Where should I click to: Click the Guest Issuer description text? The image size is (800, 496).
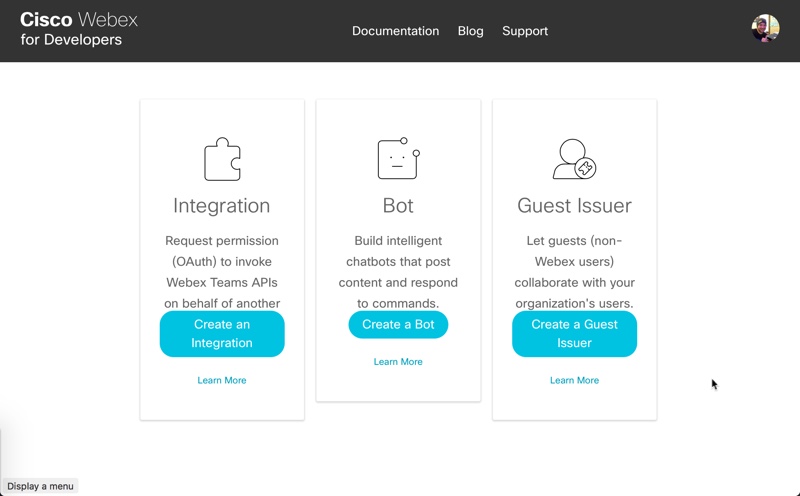point(574,272)
